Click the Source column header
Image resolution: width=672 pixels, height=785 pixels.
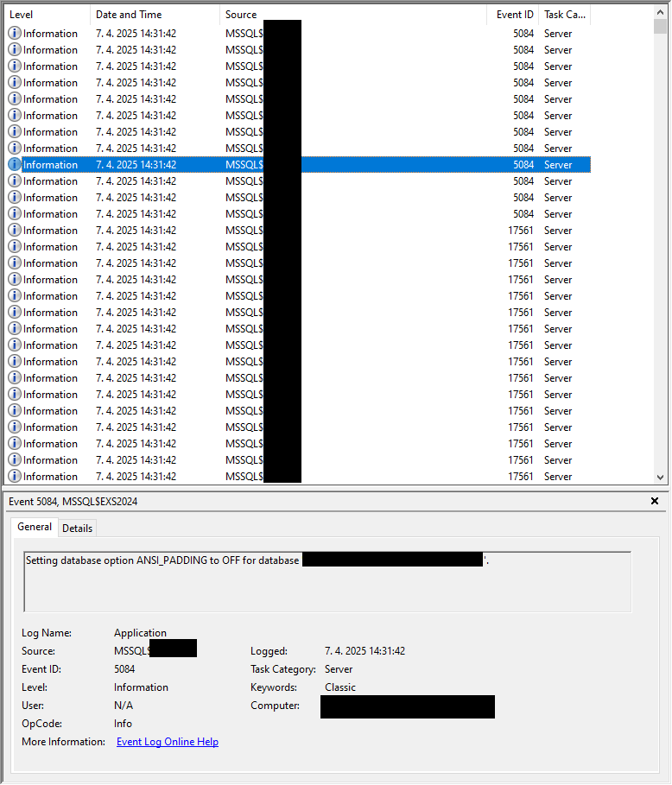pyautogui.click(x=353, y=15)
